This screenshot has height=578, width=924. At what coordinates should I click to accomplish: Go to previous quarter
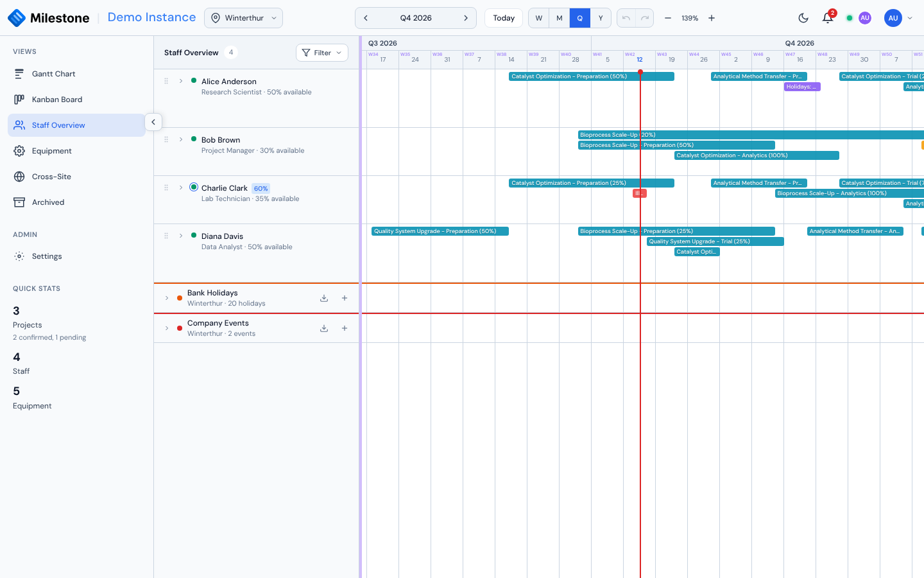(x=366, y=18)
